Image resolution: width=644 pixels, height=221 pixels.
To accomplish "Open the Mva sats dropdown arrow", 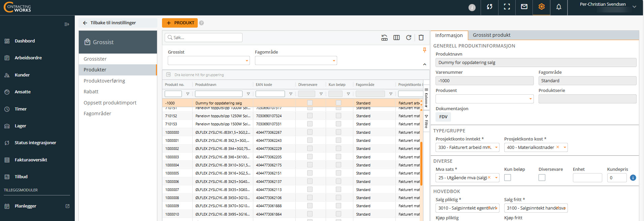I will click(496, 178).
